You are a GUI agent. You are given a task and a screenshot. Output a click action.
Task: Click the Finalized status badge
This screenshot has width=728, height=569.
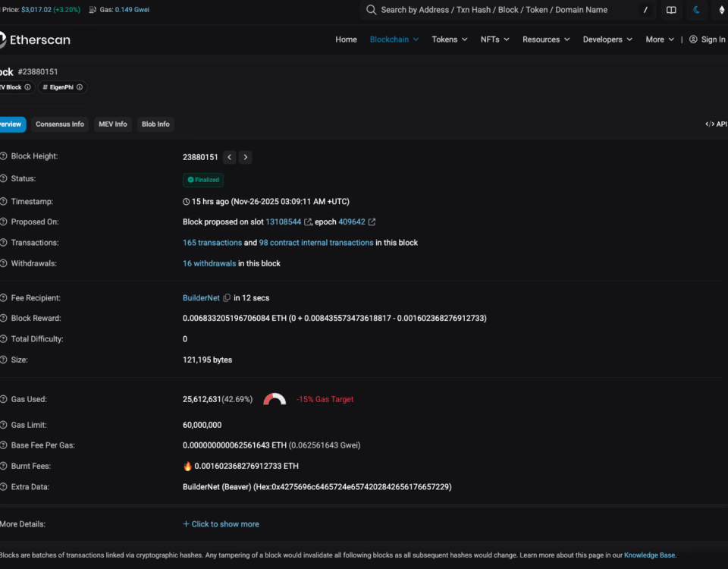[x=202, y=180]
